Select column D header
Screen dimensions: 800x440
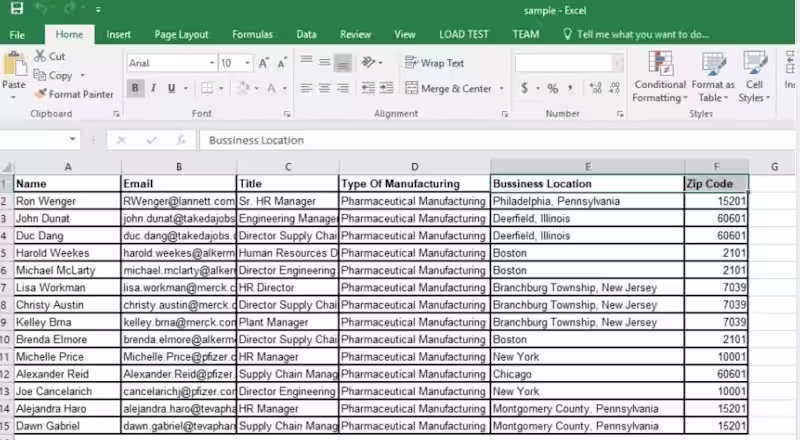click(414, 166)
